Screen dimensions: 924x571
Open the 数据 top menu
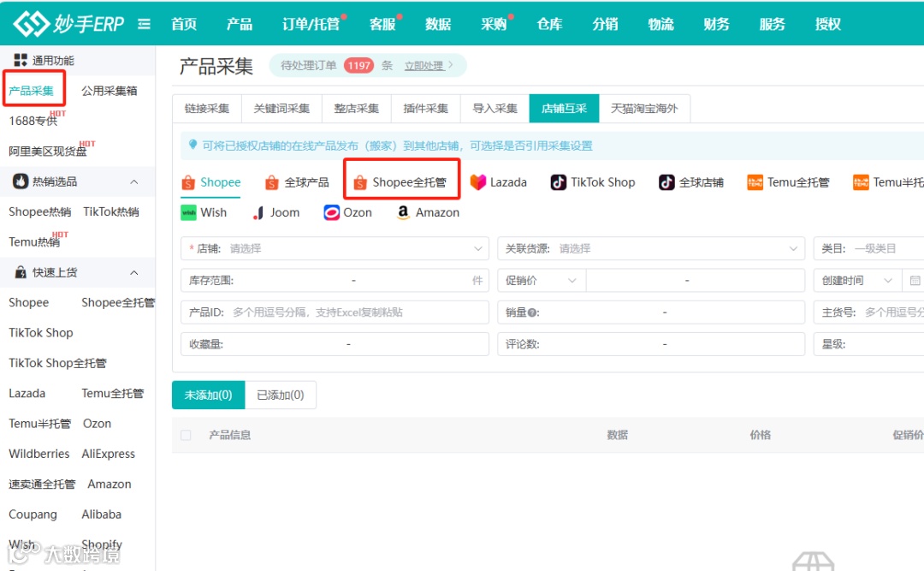click(438, 24)
